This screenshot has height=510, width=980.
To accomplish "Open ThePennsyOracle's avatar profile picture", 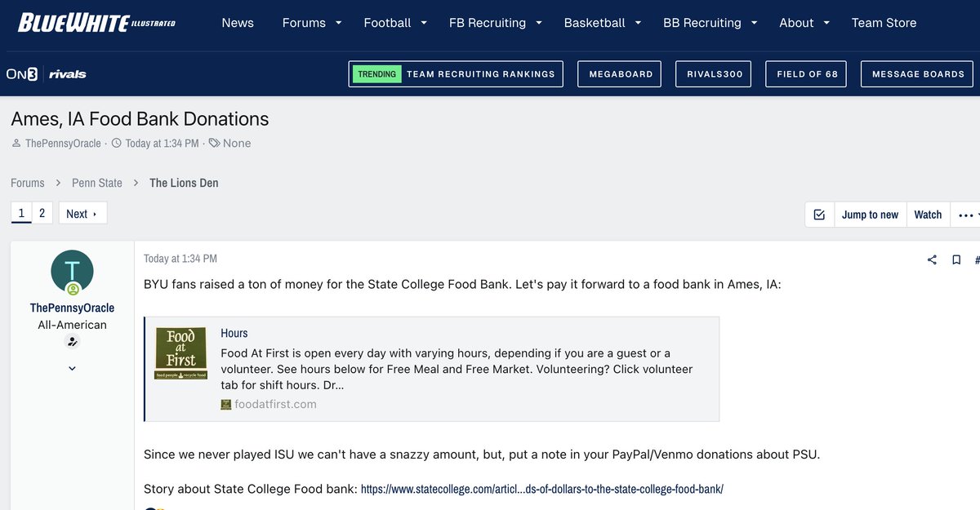I will [72, 272].
